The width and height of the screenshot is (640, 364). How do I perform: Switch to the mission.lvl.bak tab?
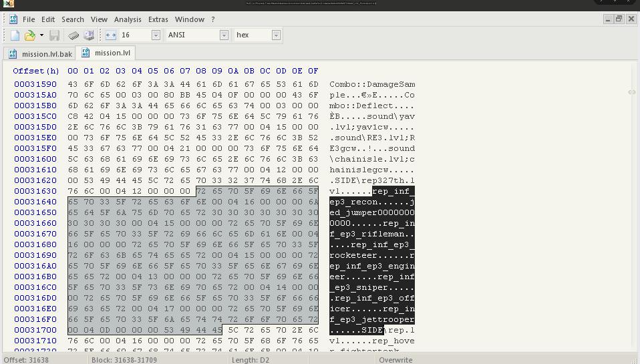pyautogui.click(x=40, y=54)
